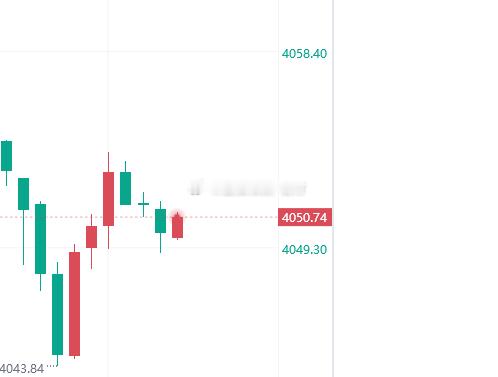Select the last red candle body
The height and width of the screenshot is (377, 498).
(177, 227)
